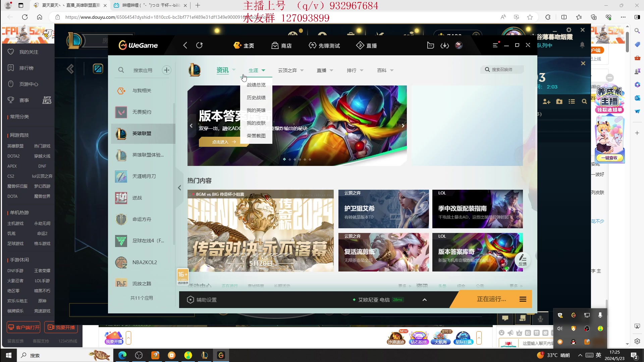
Task: Open 复活流剪纸 article card
Action: 383,252
